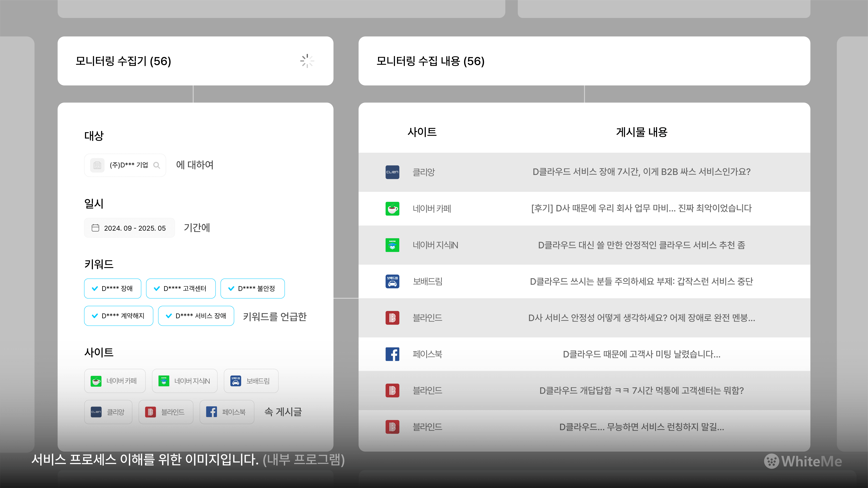Click the calendar icon in the 2024. 09 - 2025. 05 field
868x488 pixels.
95,228
